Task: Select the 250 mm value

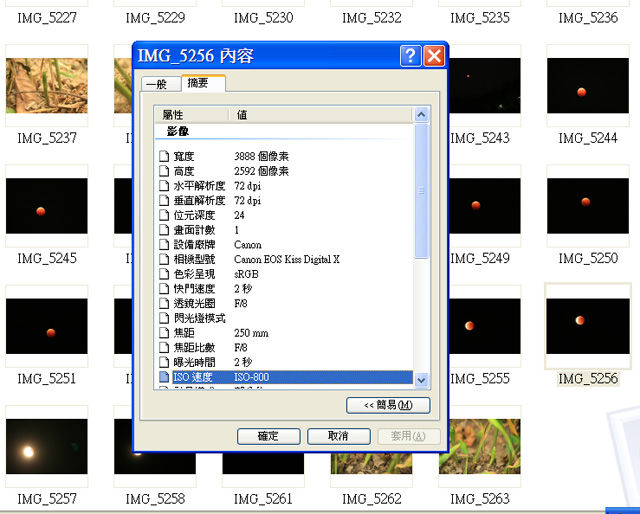Action: tap(251, 333)
